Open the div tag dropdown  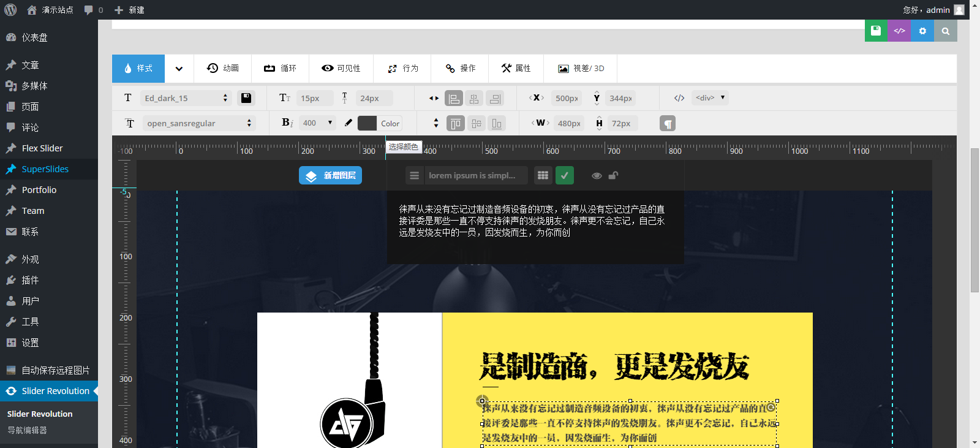coord(710,97)
